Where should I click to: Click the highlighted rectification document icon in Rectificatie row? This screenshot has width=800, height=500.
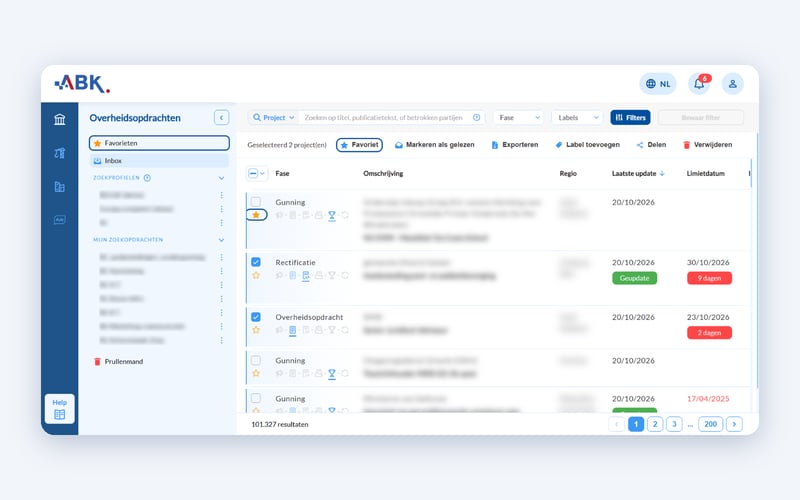306,276
